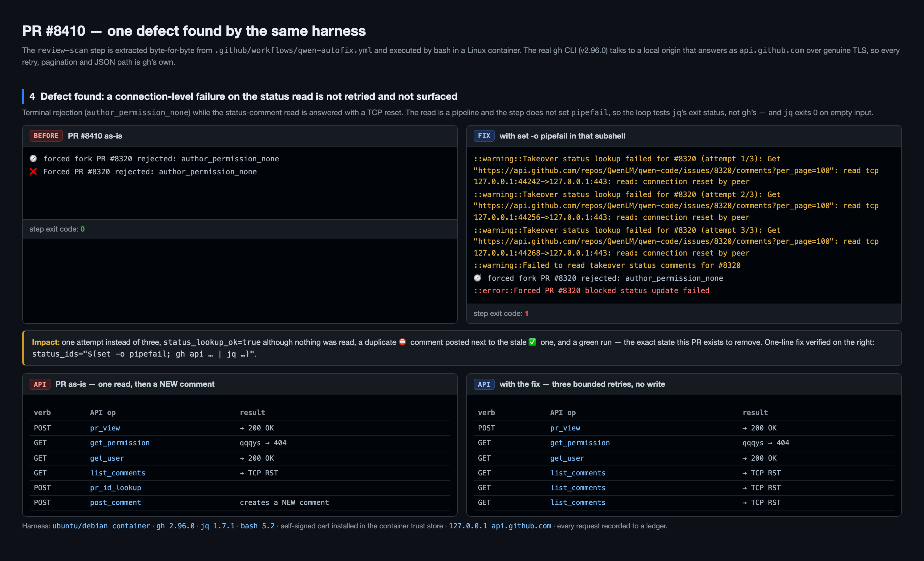Click 'api.github.com' in the intro paragraph

click(x=771, y=50)
